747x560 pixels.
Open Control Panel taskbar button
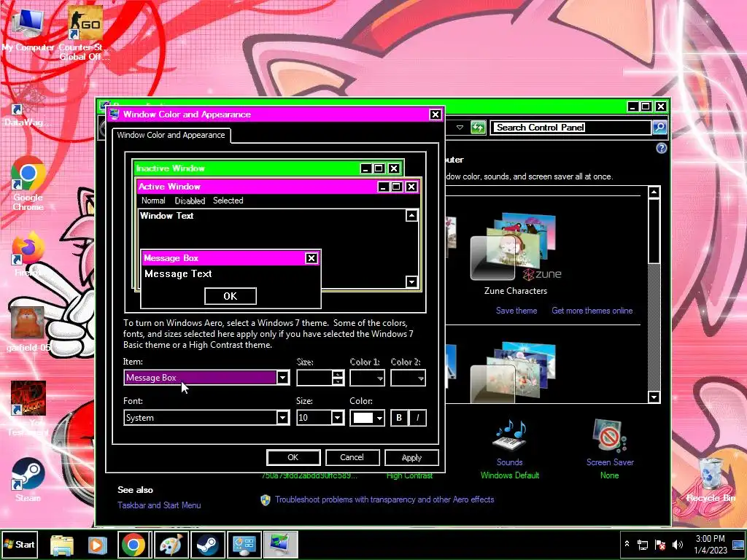244,545
